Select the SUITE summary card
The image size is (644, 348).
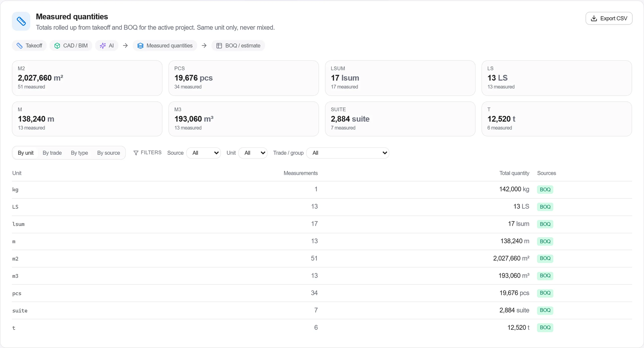[400, 119]
